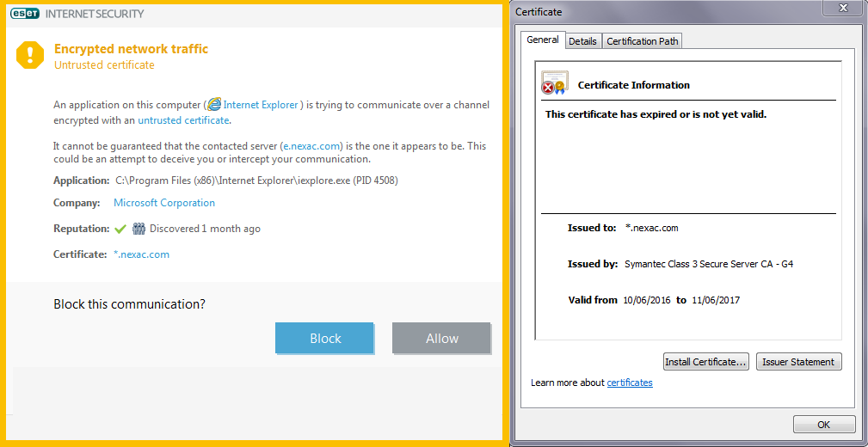Allow the communication with Allow button
Viewport: 868px width, 447px height.
coord(442,338)
